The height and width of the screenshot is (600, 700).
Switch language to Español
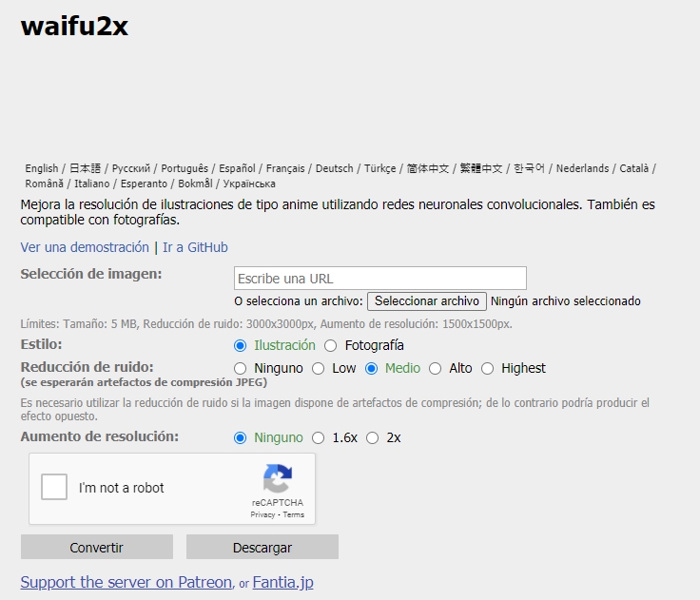click(x=237, y=168)
